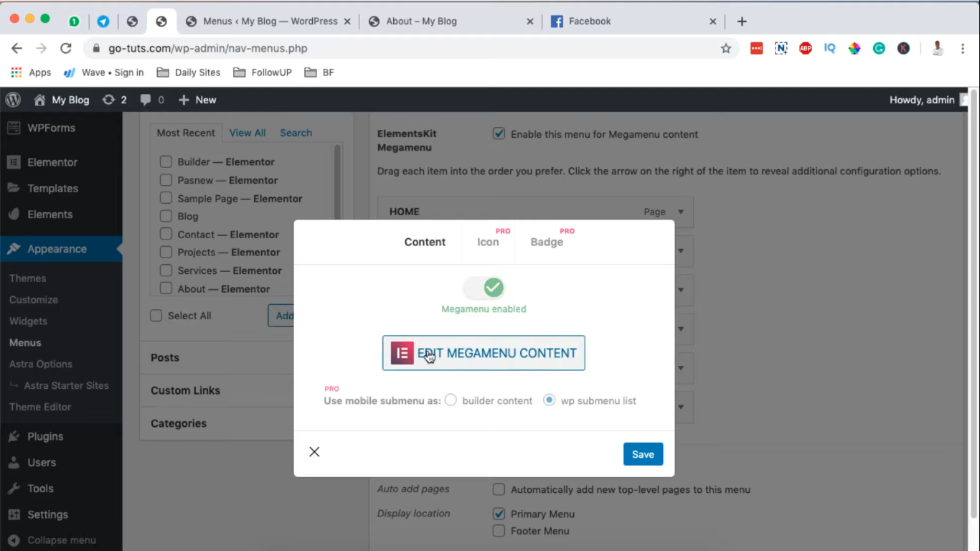Viewport: 980px width, 551px height.
Task: Uncheck the Primary Menu display location
Action: pyautogui.click(x=499, y=514)
